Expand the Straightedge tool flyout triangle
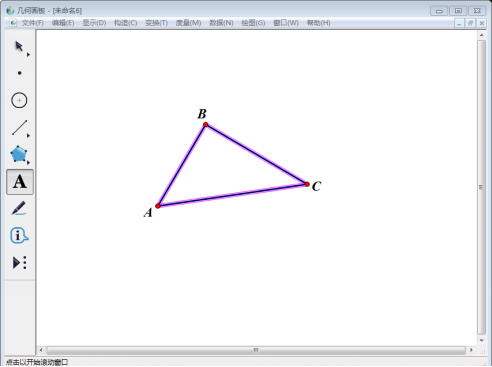 coord(28,136)
